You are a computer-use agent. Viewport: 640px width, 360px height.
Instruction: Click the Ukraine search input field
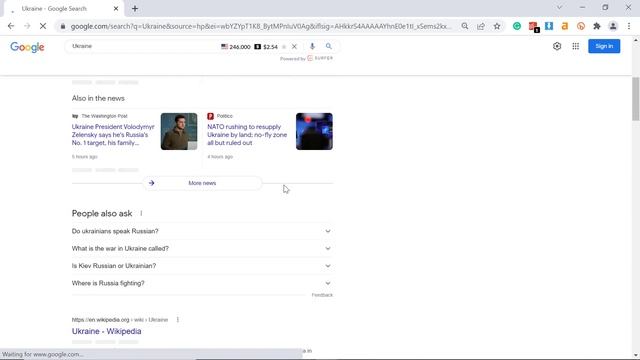coord(143,47)
